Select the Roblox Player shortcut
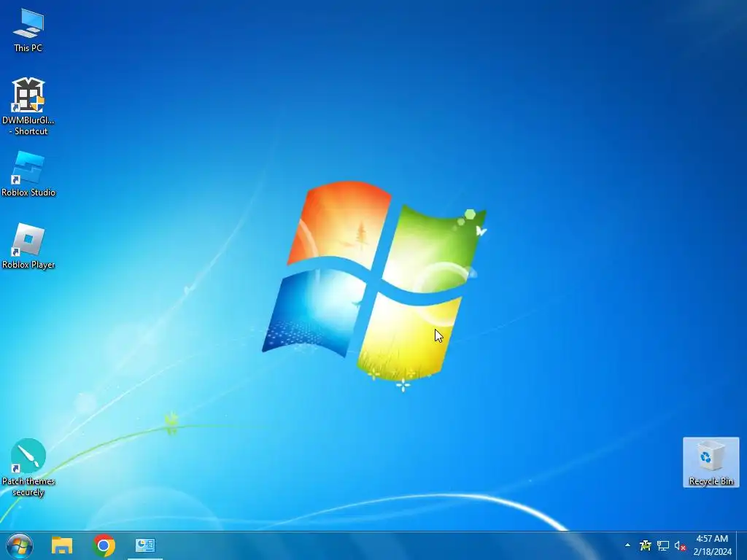Screen dimensions: 747x560 coord(28,246)
